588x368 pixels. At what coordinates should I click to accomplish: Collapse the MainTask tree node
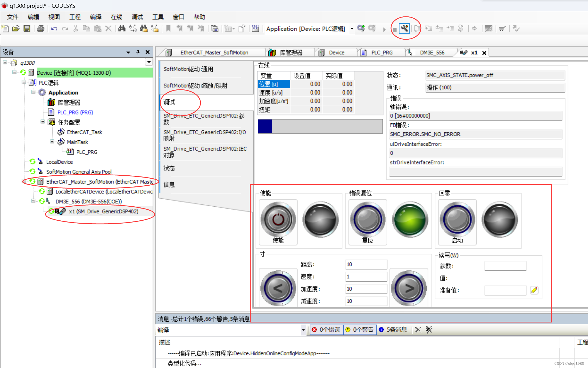(52, 142)
